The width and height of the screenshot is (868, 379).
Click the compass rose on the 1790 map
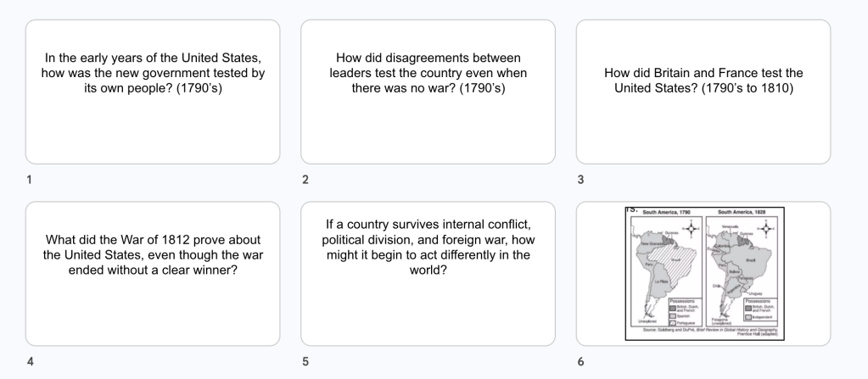click(692, 227)
